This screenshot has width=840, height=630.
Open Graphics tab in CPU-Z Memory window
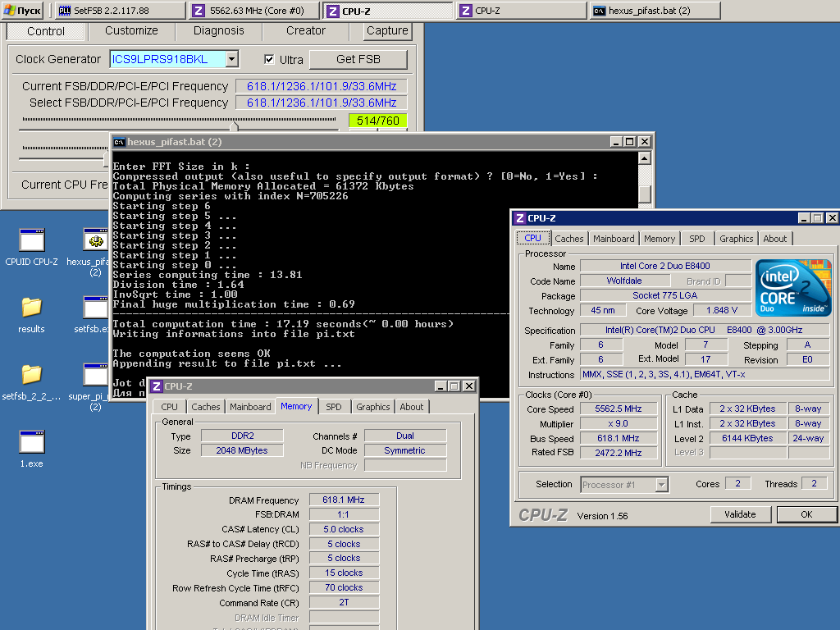373,407
